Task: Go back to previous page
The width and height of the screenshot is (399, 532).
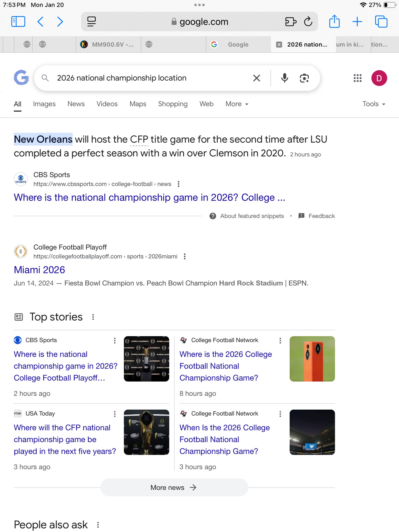Action: (x=40, y=22)
